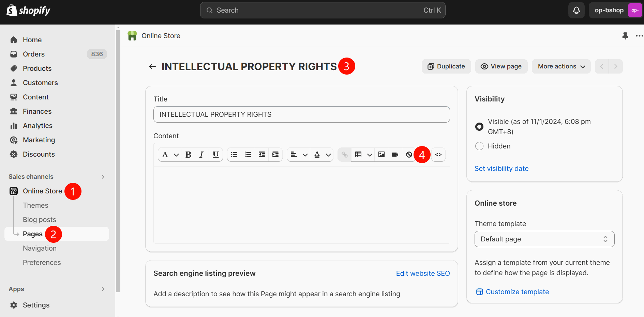Insert a bulleted list

point(234,155)
